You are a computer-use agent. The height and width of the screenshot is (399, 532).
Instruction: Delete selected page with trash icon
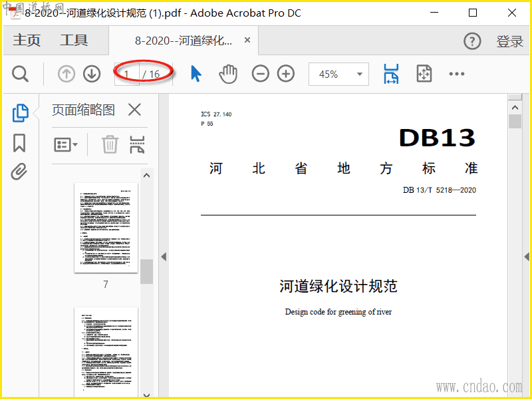pos(110,144)
